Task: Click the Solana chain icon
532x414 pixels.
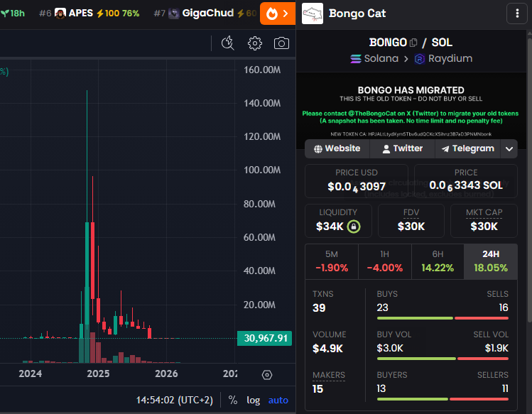Action: click(356, 59)
